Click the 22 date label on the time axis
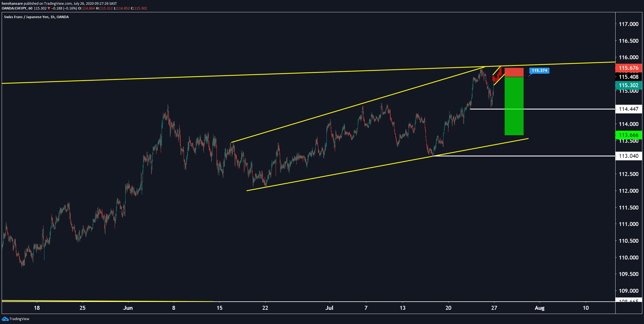 click(x=265, y=308)
